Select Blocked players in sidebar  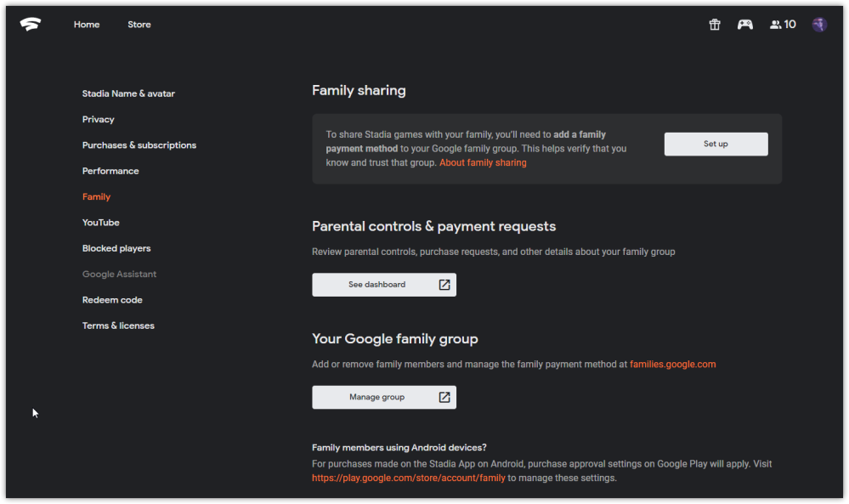pos(116,248)
